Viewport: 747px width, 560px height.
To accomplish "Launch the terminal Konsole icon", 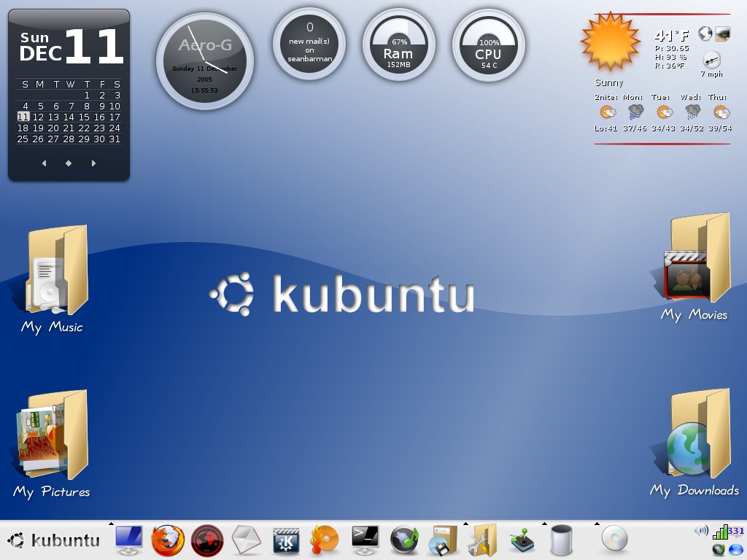I will [x=365, y=540].
